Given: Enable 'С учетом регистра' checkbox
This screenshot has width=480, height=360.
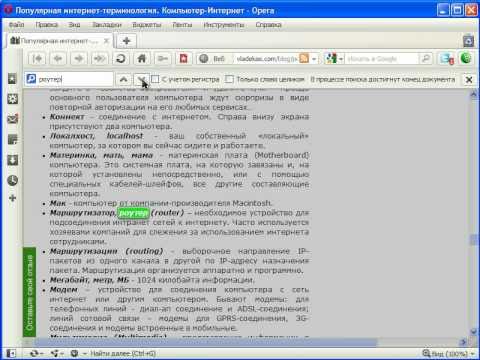Looking at the screenshot, I should click(155, 79).
